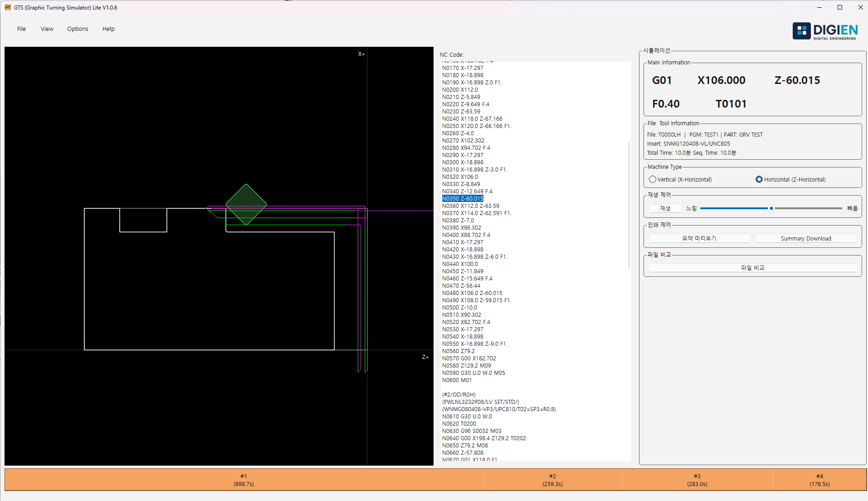Click the GTS application icon in the title bar

[x=7, y=7]
